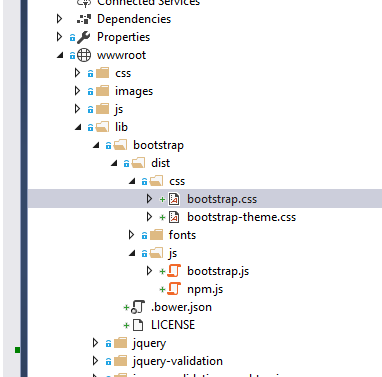
Task: Select the bootstrap-theme.css file
Action: [x=241, y=217]
